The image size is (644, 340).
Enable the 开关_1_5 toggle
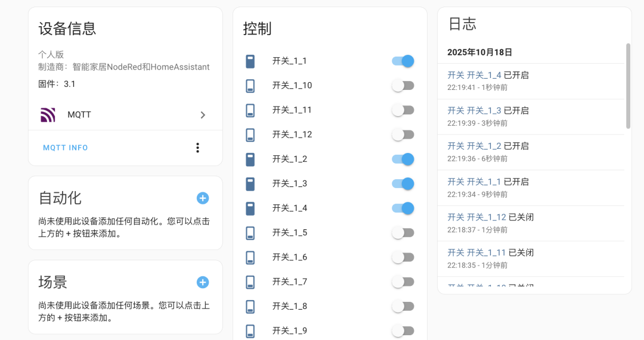point(403,233)
